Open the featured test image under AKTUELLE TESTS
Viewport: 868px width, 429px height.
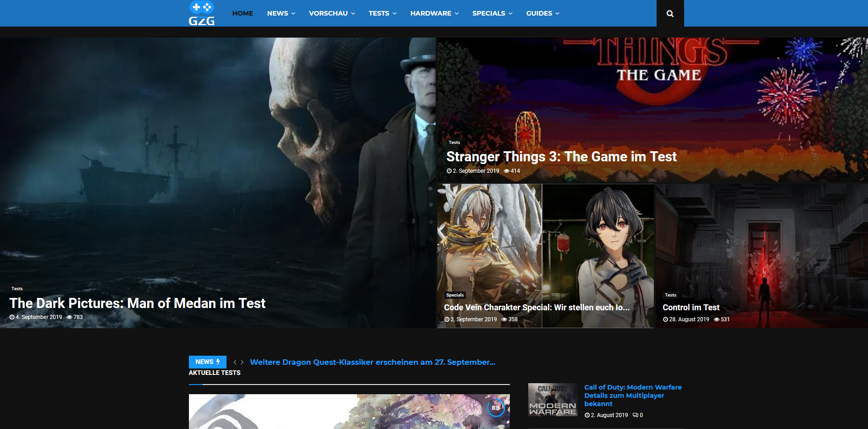349,412
